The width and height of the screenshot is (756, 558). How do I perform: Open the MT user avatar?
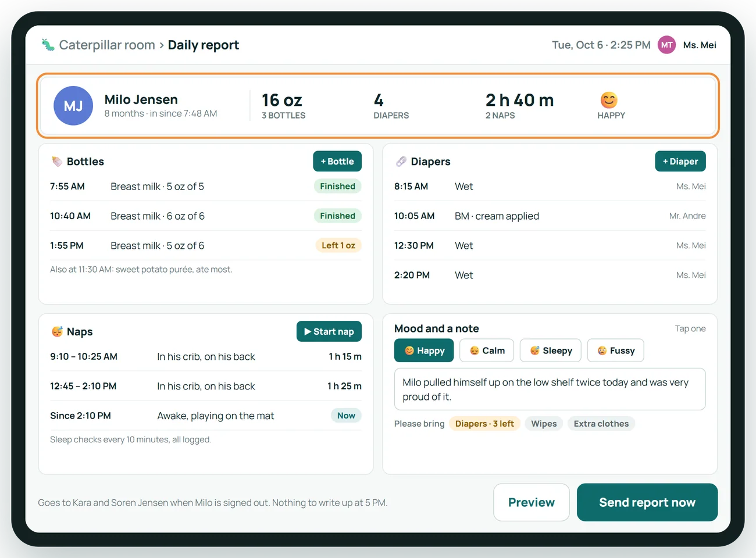pyautogui.click(x=666, y=45)
